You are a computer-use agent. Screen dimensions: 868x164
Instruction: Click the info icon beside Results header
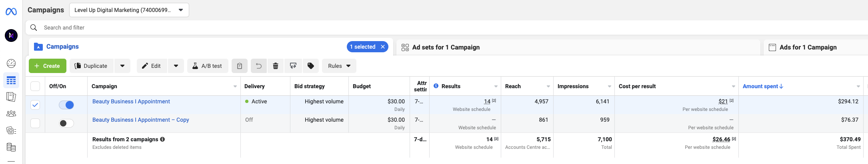tap(436, 86)
